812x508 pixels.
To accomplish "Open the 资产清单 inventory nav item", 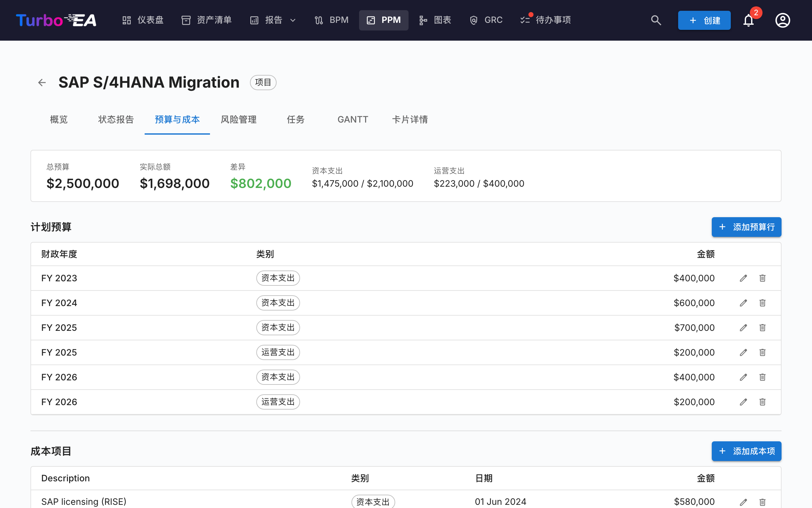I will (207, 20).
